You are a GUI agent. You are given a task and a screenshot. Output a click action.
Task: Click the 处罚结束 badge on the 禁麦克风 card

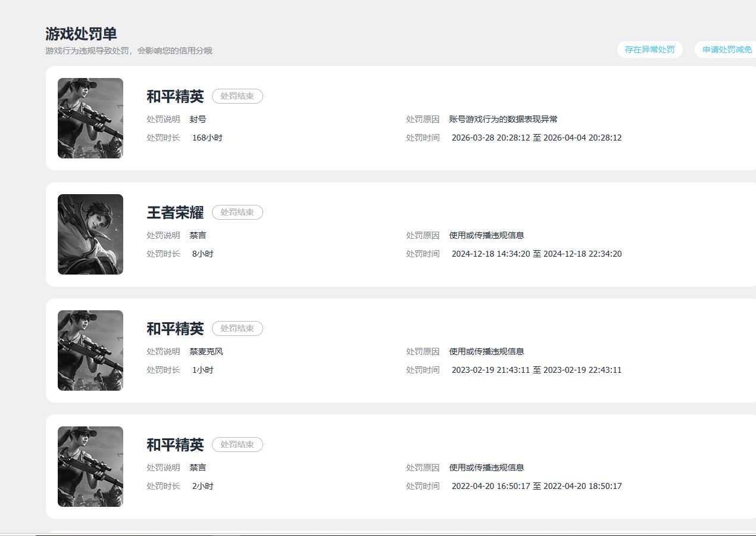[x=238, y=328]
